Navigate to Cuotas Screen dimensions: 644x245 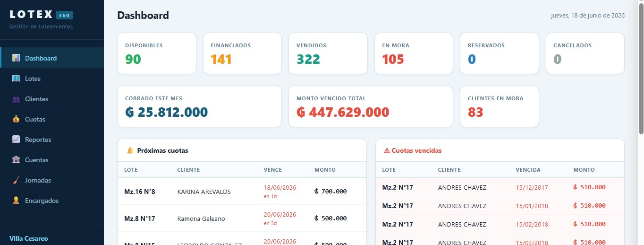(x=52, y=119)
